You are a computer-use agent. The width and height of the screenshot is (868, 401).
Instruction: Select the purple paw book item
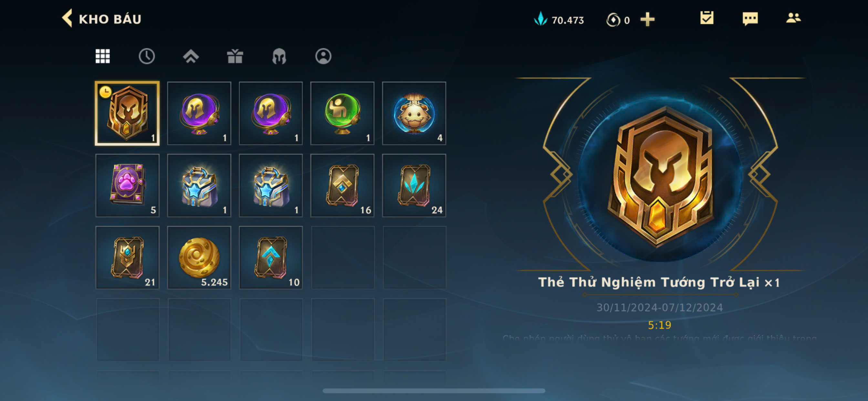click(127, 186)
